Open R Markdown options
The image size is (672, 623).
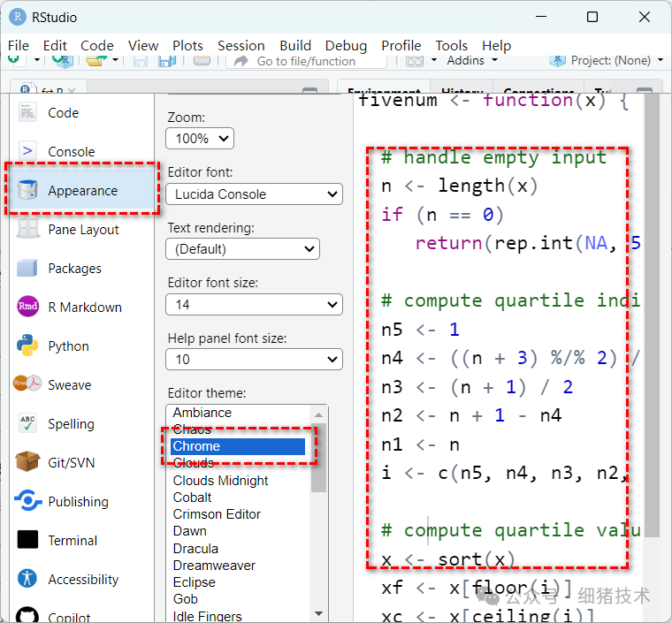81,307
